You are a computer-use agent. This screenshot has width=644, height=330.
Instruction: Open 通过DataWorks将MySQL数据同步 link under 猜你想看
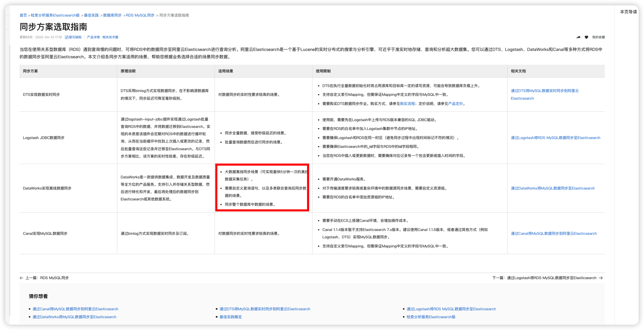(x=74, y=317)
